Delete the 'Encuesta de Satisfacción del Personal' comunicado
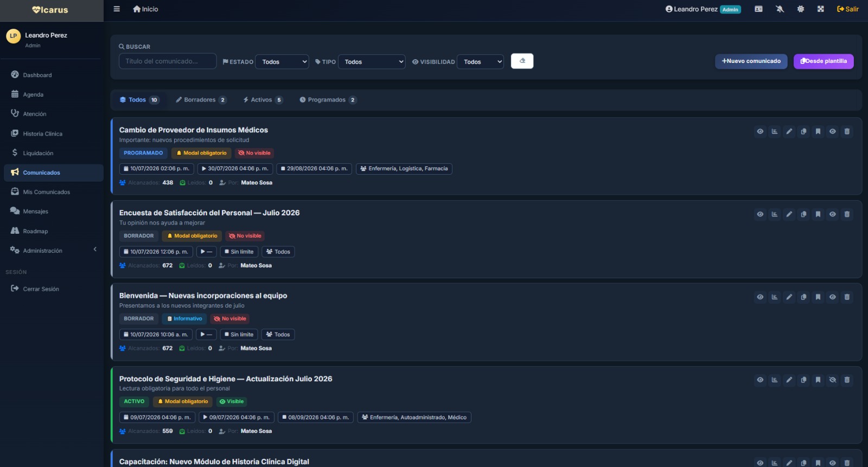 point(847,214)
